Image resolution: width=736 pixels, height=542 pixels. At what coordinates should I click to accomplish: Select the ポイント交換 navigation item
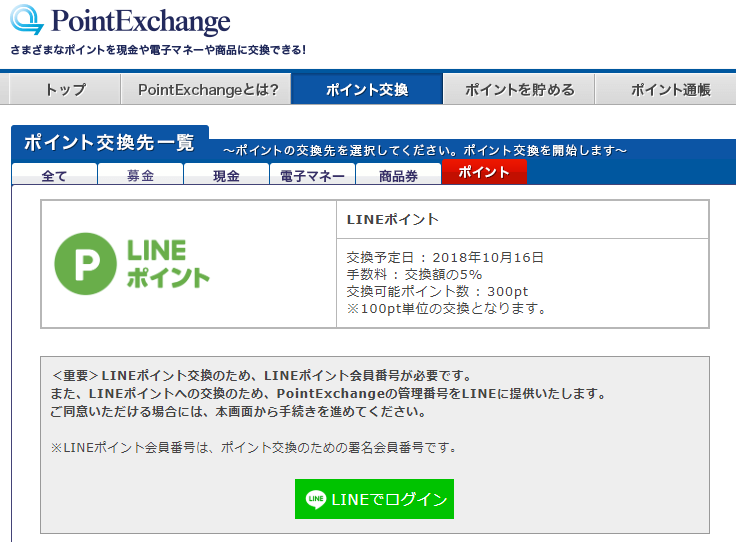tap(367, 89)
